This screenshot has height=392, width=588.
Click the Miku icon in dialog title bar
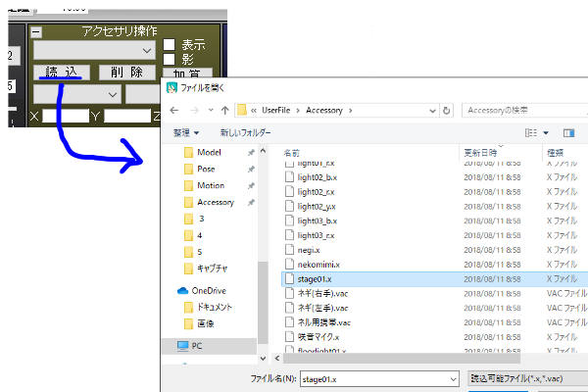pos(171,88)
